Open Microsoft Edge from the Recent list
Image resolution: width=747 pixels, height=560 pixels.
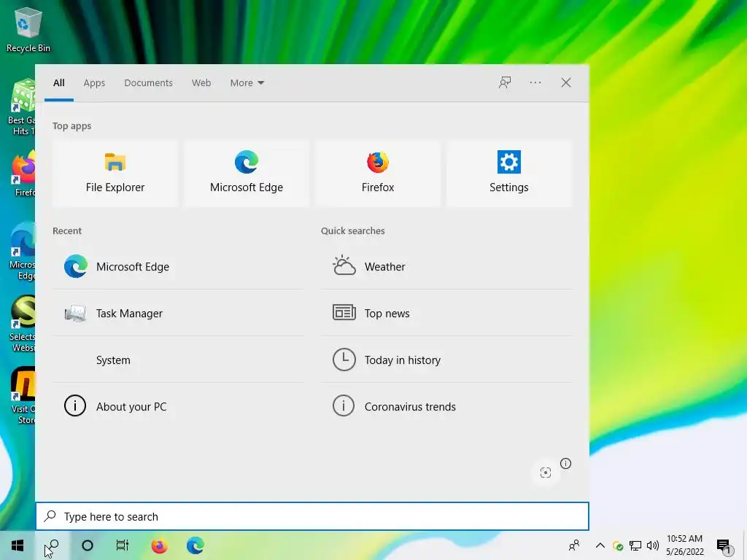[x=178, y=267]
